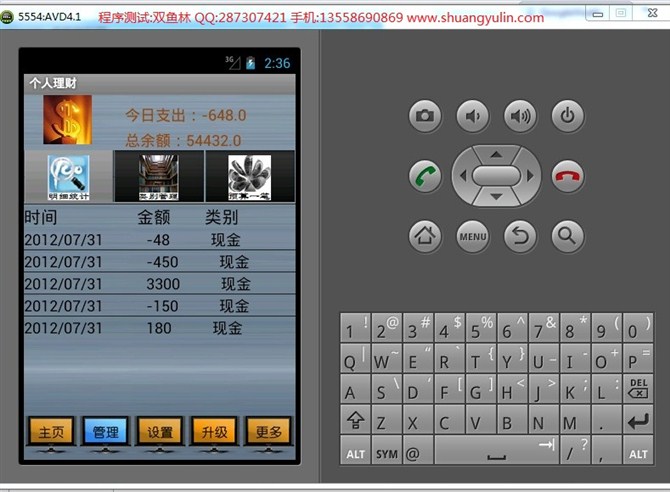Viewport: 670px width, 492px height.
Task: Click the keyboard space bar
Action: (x=497, y=451)
